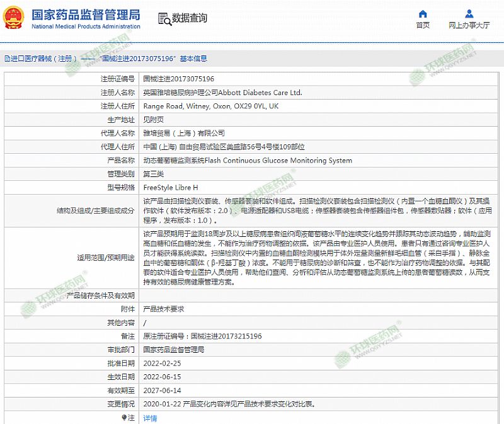
Task: Open the 详情 details link
Action: pos(150,418)
